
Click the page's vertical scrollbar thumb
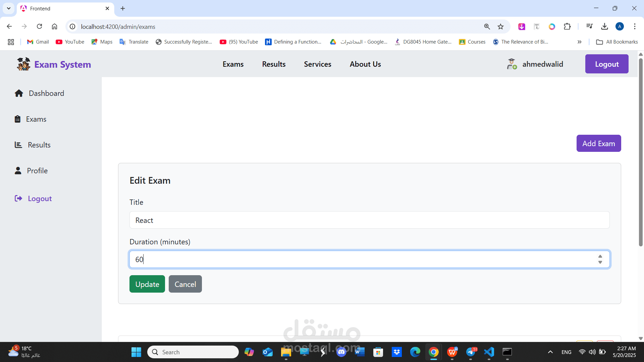pos(641,151)
